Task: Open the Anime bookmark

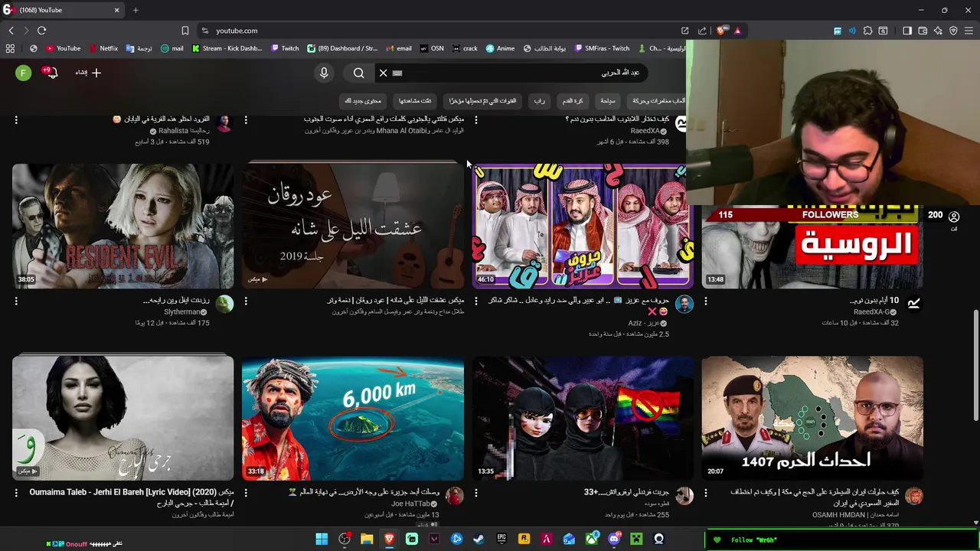Action: coord(500,48)
